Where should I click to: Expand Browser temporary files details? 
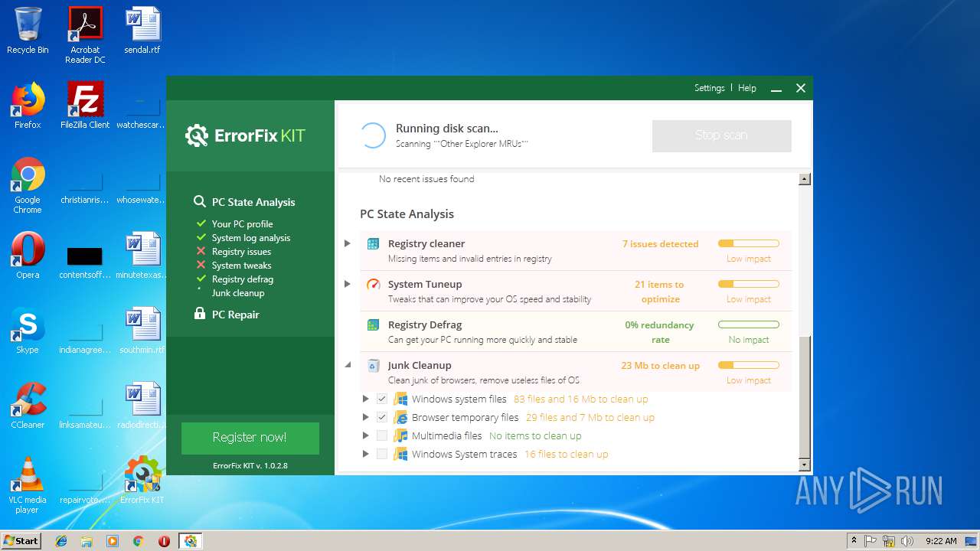[365, 417]
